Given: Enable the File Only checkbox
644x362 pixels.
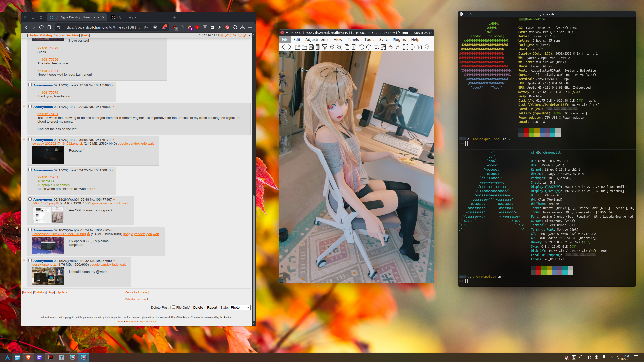Looking at the screenshot, I should (x=174, y=307).
